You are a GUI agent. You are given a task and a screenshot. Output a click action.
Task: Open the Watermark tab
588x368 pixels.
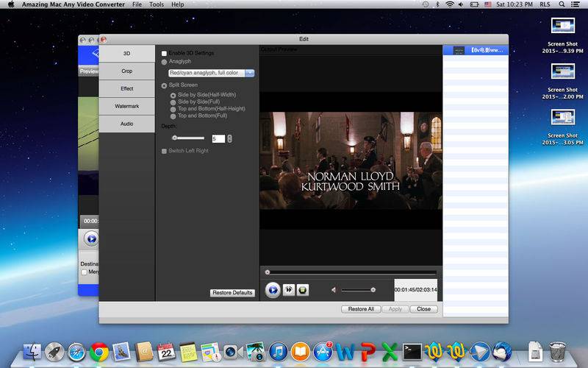tap(126, 106)
